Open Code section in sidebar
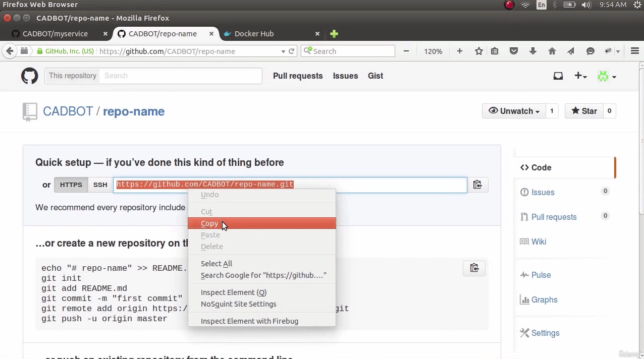The image size is (644, 359). pos(564,167)
